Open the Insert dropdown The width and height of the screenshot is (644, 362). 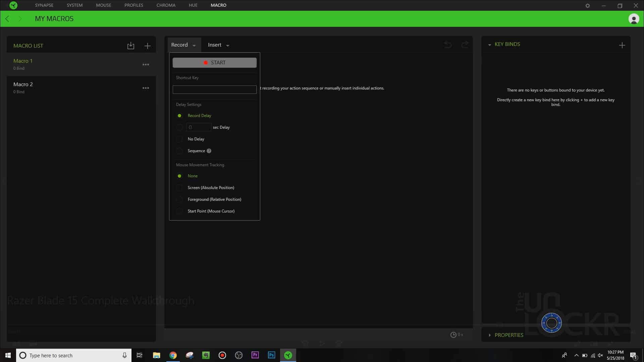(x=218, y=45)
